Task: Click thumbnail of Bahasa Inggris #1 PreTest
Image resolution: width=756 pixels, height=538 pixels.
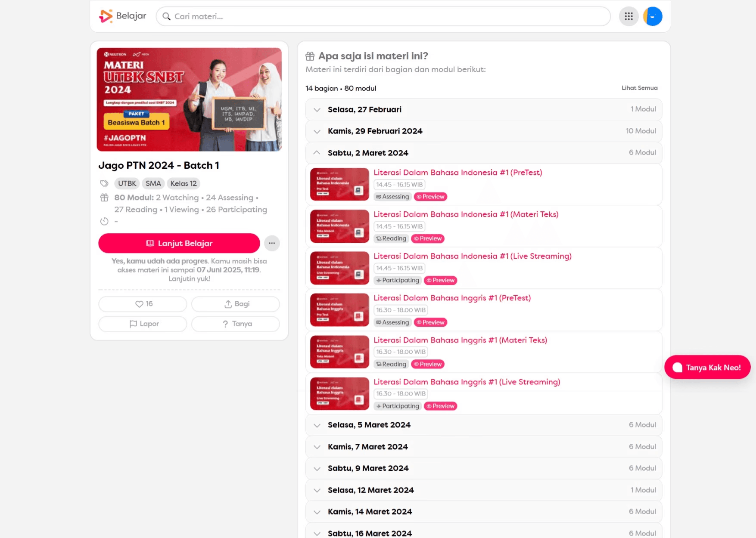Action: [x=339, y=310]
